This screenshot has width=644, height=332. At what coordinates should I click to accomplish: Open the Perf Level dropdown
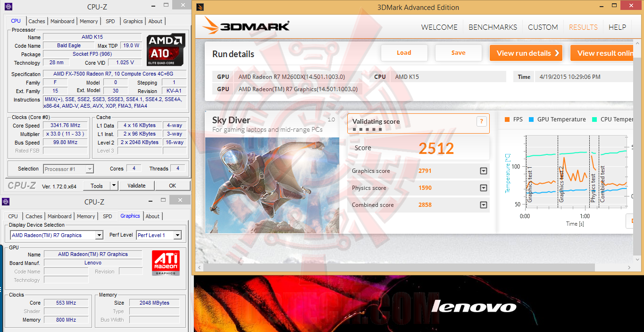click(177, 235)
